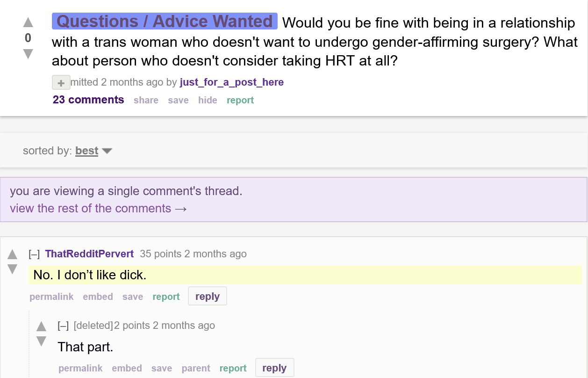The image size is (588, 378).
Task: Downvote ThatRedditPervert's comment
Action: 12,269
